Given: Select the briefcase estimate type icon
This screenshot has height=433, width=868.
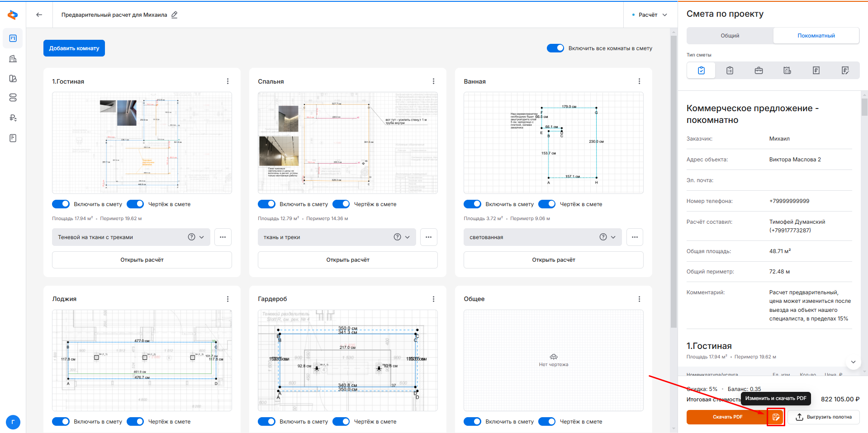Looking at the screenshot, I should pyautogui.click(x=759, y=71).
